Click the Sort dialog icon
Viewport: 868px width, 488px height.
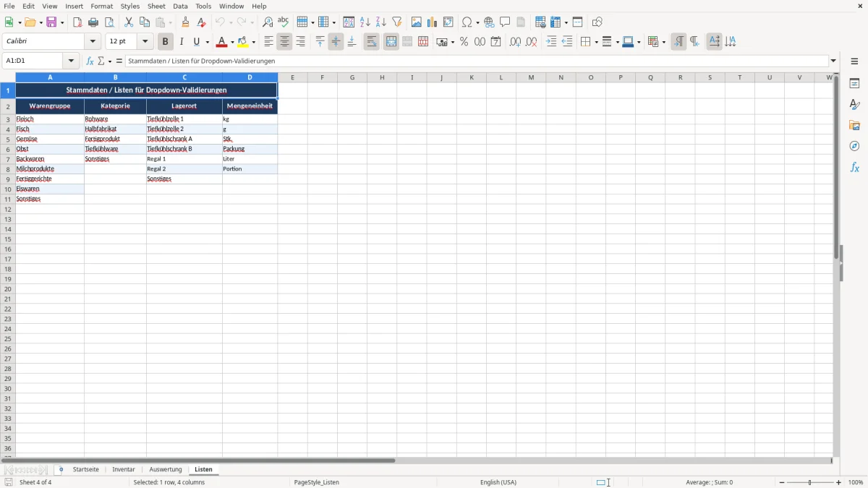click(349, 22)
